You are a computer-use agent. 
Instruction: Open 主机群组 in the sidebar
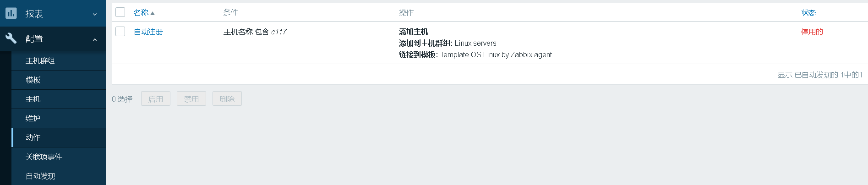[x=40, y=61]
